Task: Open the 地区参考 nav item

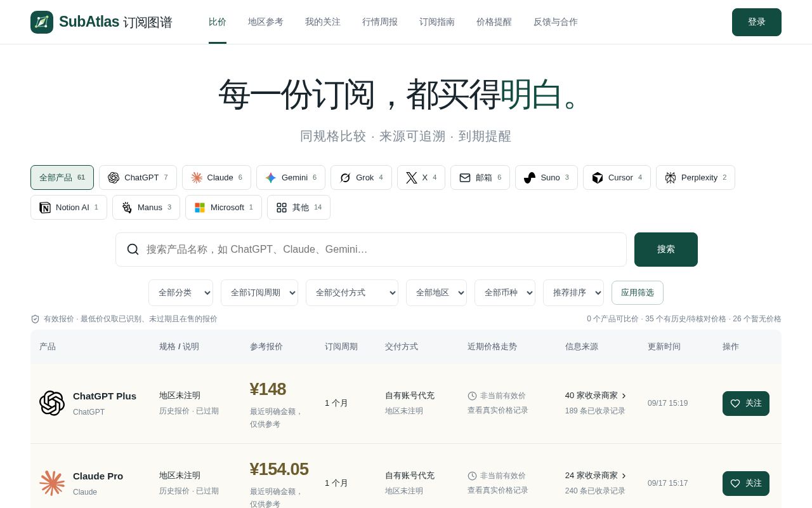Action: click(266, 22)
